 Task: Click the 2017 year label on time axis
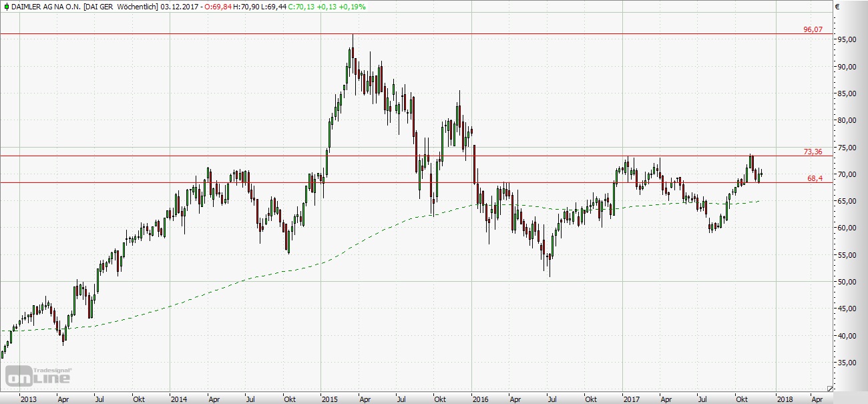(631, 399)
